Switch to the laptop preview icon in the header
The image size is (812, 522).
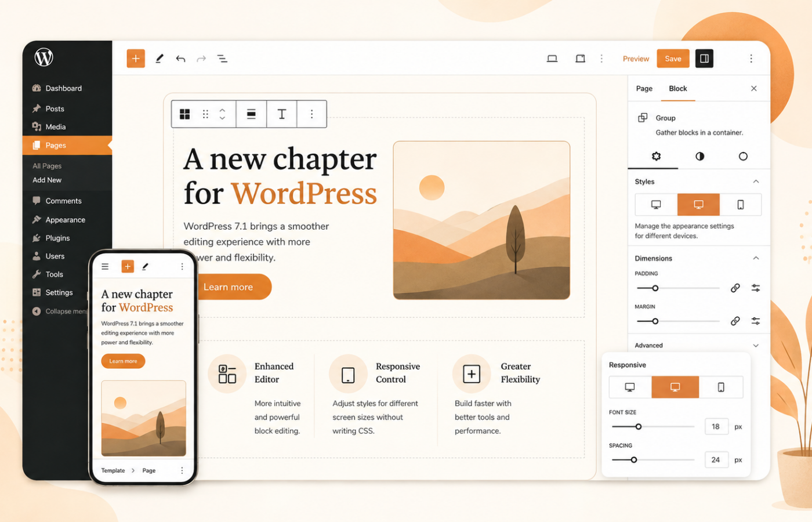click(552, 59)
